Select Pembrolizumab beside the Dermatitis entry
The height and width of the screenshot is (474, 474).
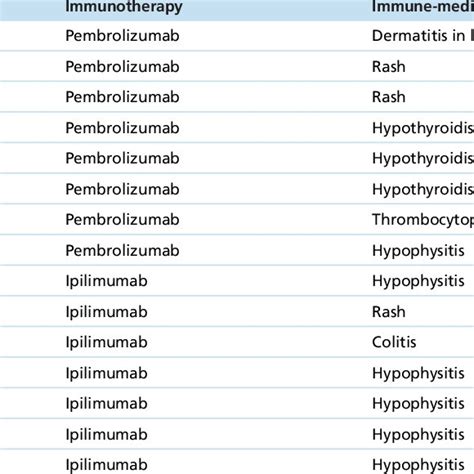pos(122,36)
